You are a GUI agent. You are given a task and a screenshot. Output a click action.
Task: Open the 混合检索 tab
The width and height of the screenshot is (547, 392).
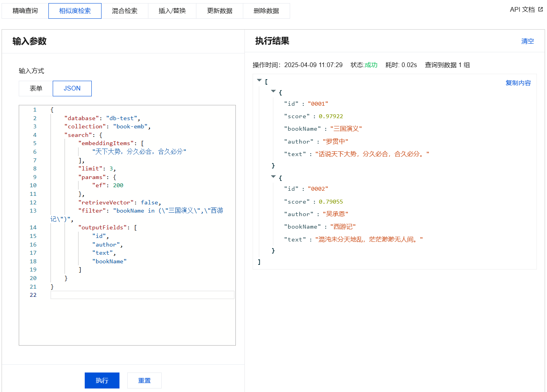125,11
